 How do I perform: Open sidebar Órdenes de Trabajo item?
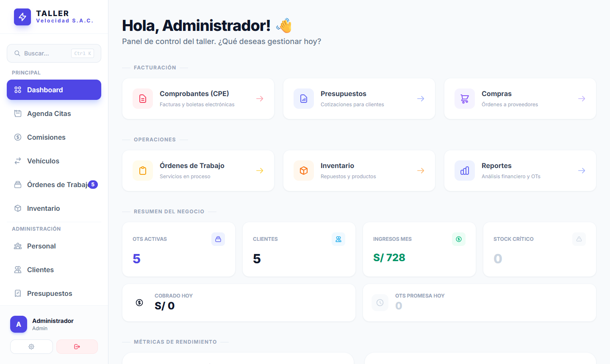click(x=54, y=185)
